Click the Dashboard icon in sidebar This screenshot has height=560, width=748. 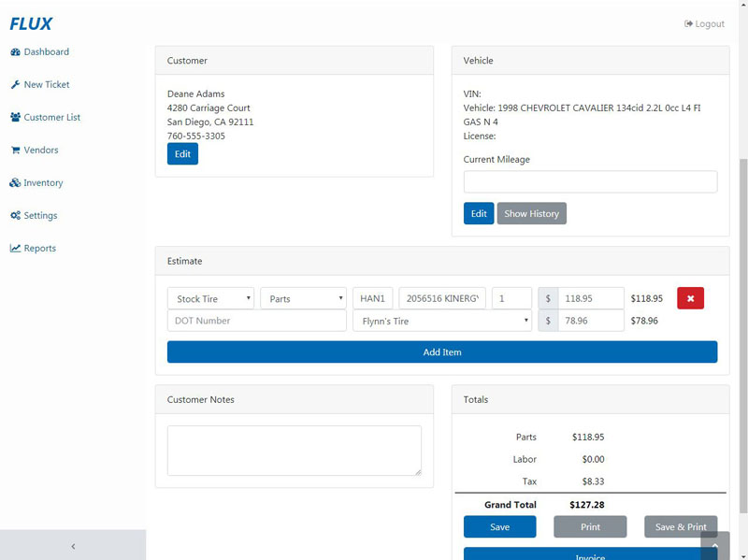tap(16, 52)
